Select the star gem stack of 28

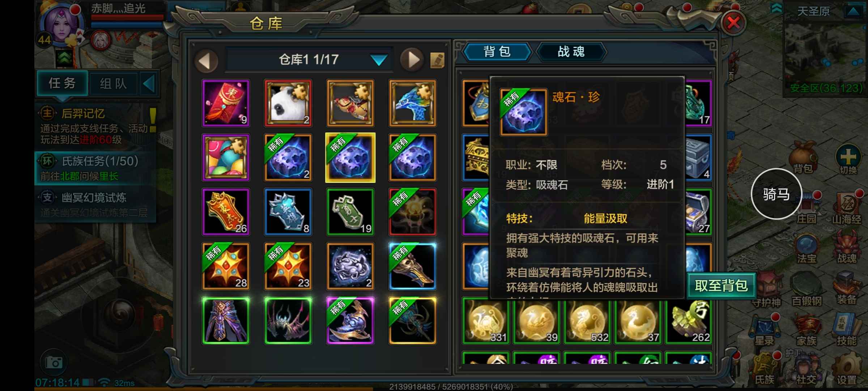226,266
